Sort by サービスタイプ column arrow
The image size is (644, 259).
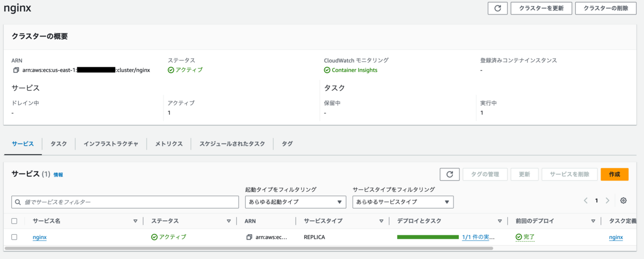382,221
